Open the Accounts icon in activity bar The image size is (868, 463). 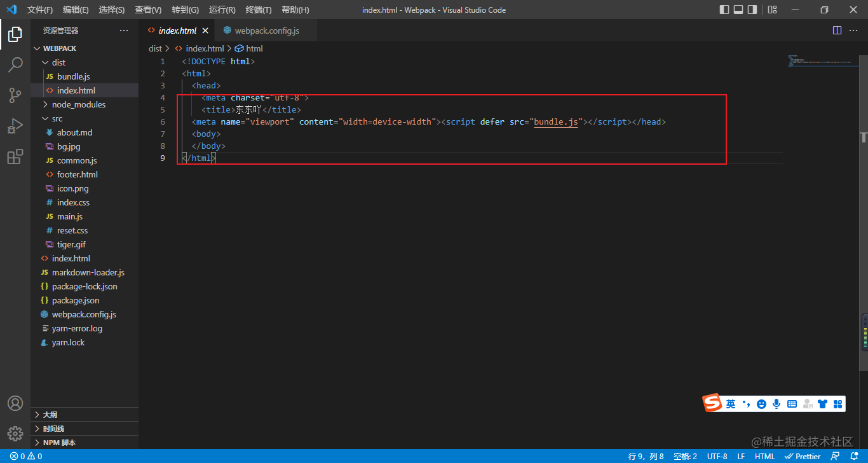15,403
